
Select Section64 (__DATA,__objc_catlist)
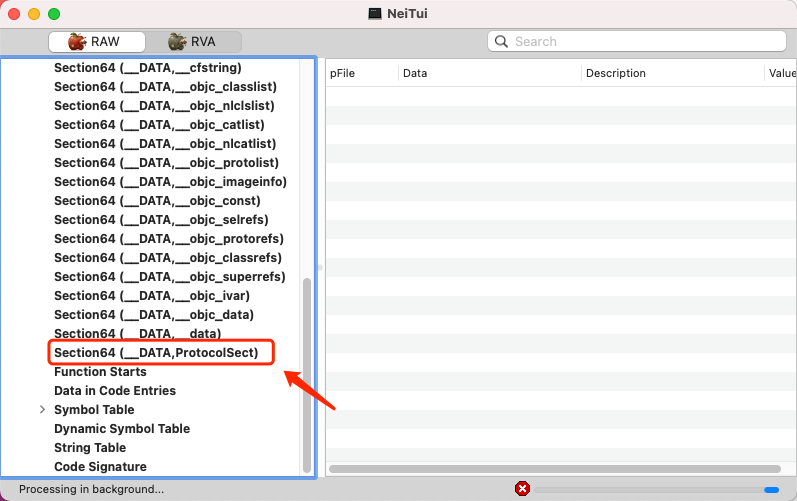tap(159, 124)
